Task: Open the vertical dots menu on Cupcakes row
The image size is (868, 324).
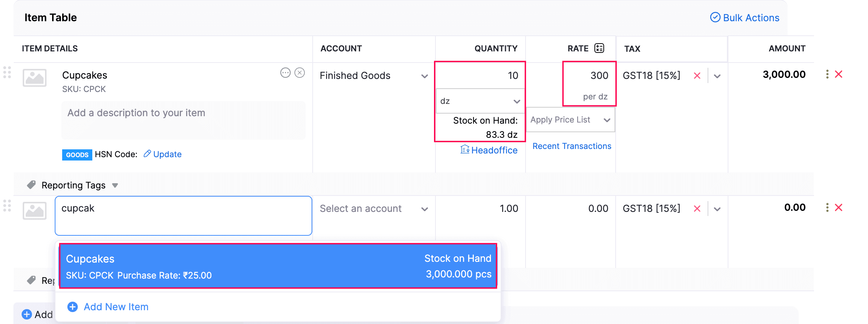Action: pos(827,74)
